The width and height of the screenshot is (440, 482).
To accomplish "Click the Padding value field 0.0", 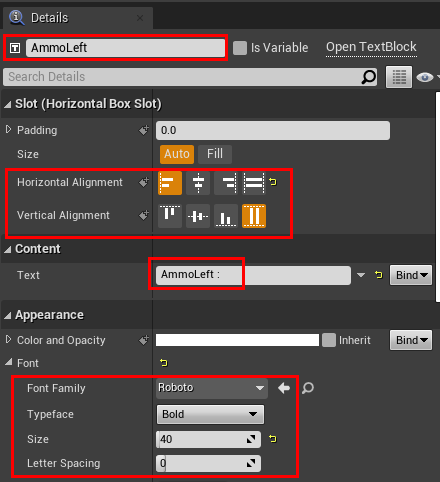I will coord(273,130).
